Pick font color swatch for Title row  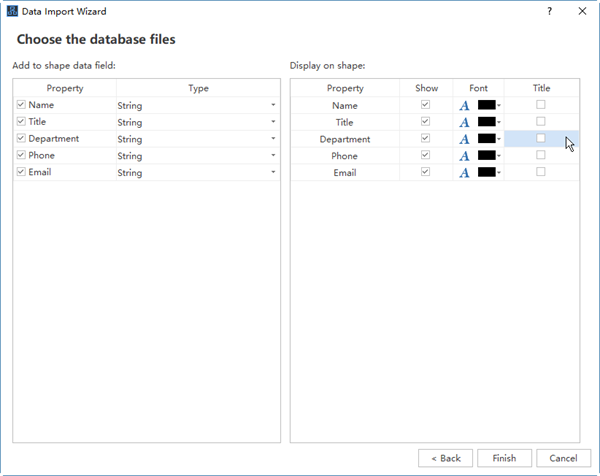[489, 122]
